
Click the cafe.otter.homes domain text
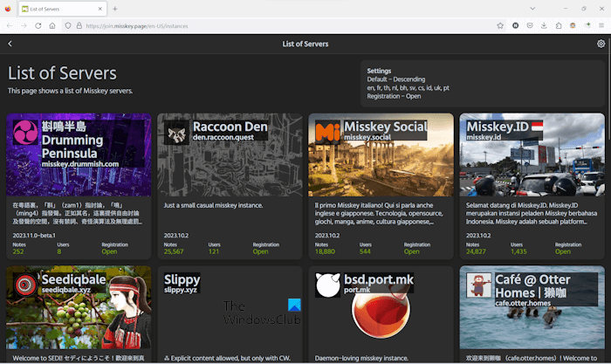pos(523,303)
